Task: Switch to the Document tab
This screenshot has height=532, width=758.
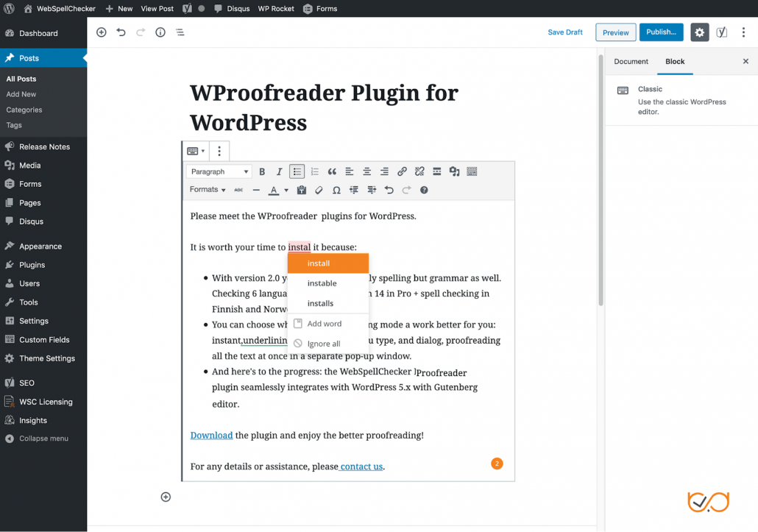Action: (x=631, y=62)
